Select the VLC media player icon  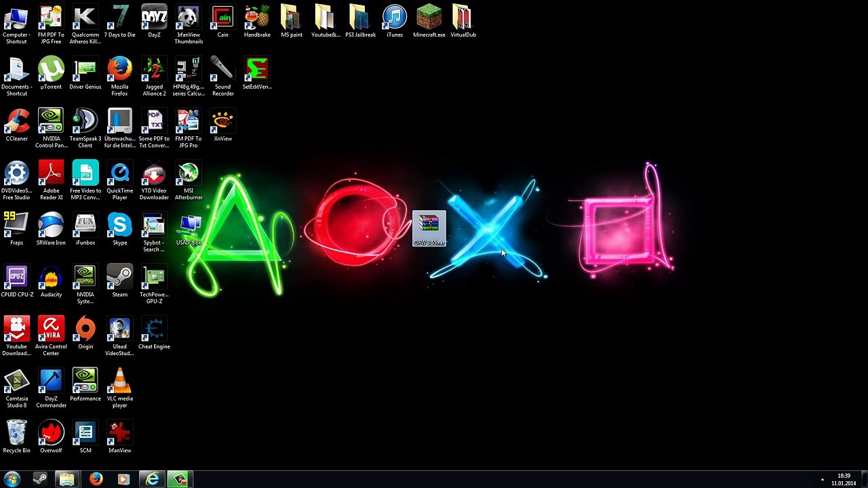[119, 388]
